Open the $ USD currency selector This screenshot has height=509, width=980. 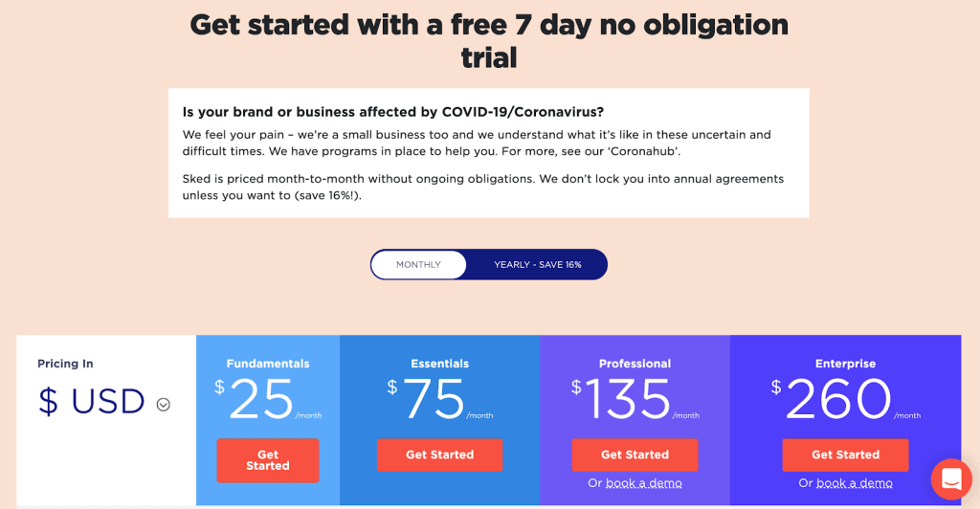coord(103,402)
